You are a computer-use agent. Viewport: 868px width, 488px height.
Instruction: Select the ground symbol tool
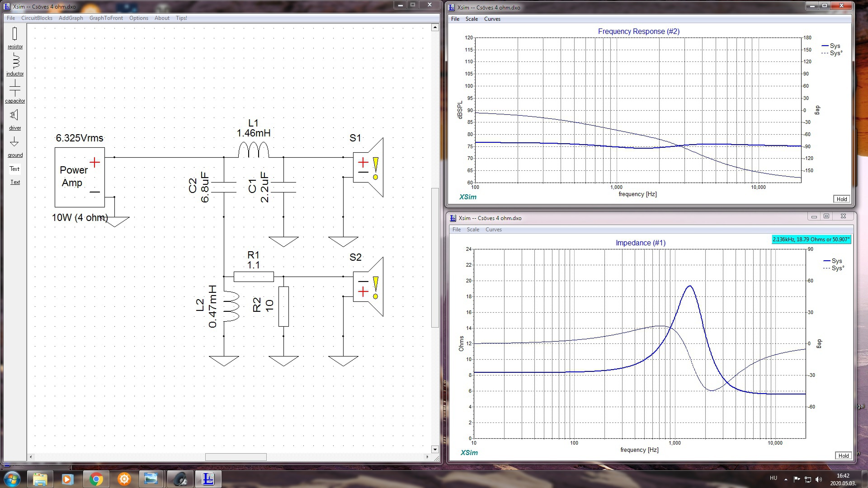[14, 142]
